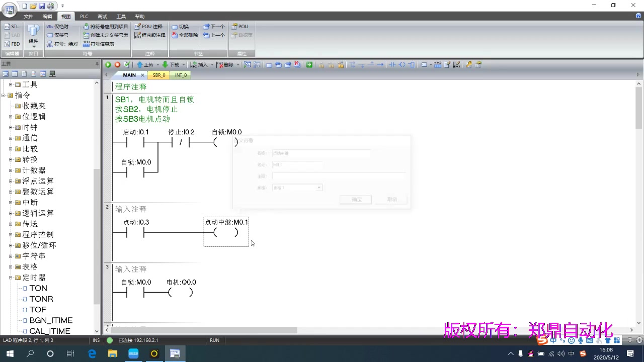
Task: Collapse the 定时器 tree node
Action: (x=11, y=278)
